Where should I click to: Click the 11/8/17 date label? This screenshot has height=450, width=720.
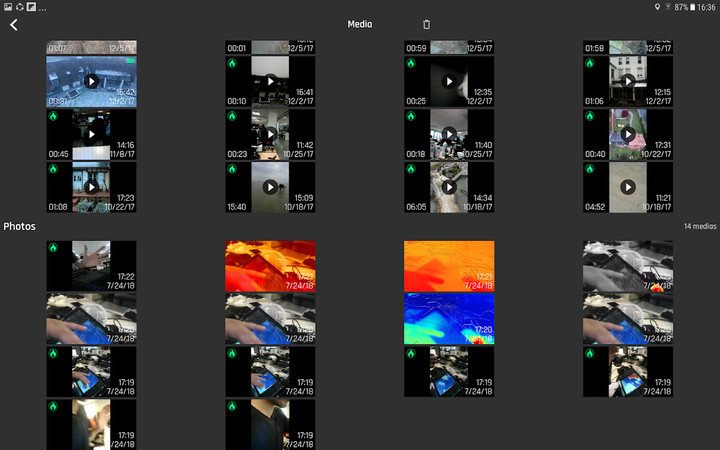pyautogui.click(x=122, y=154)
